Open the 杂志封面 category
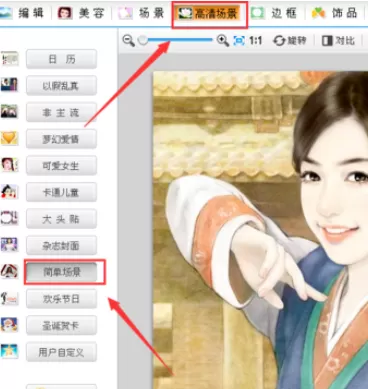368x389 pixels. 61,246
